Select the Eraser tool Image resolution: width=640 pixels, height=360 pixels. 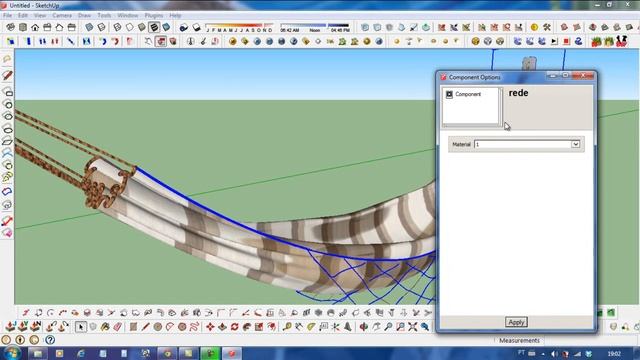(x=118, y=327)
